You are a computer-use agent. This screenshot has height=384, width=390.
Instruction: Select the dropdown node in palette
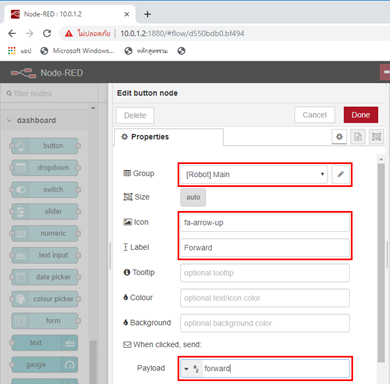45,168
